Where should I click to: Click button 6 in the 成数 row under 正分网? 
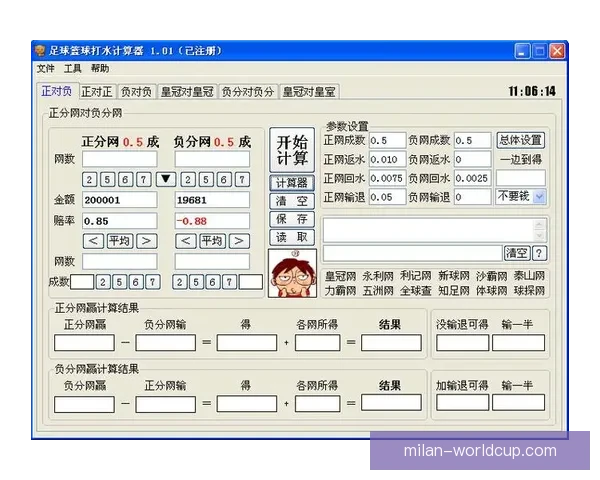coord(135,282)
